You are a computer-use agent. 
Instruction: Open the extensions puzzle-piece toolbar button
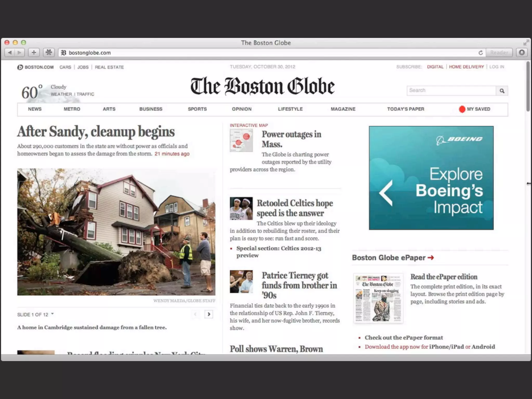(49, 53)
